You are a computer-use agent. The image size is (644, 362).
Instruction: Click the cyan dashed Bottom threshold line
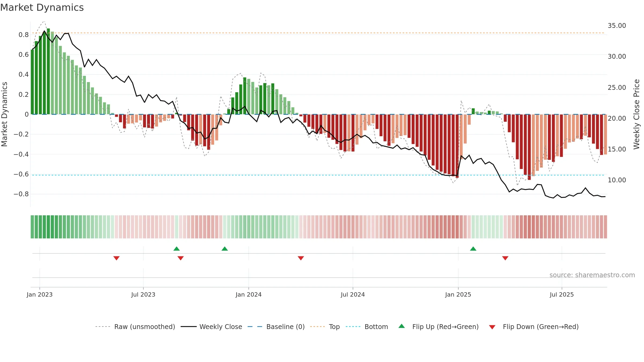pyautogui.click(x=318, y=175)
